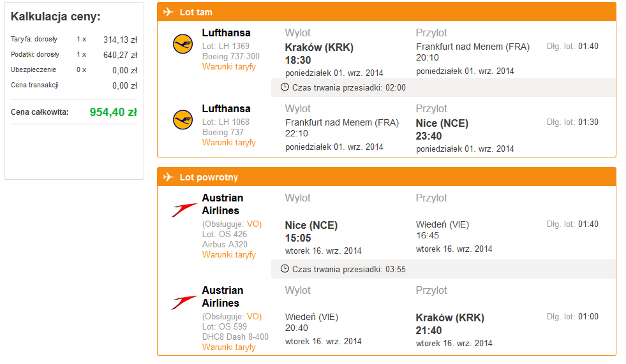Click the clock icon beside 03:55 layover
Viewport: 626px width, 364px height.
click(285, 269)
